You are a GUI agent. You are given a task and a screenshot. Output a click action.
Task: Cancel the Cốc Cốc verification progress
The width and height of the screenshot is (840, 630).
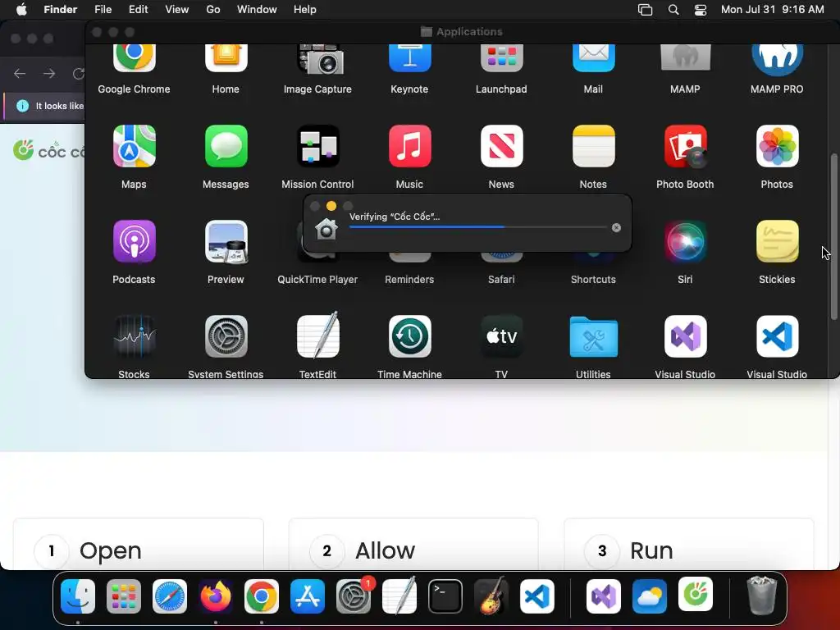616,228
